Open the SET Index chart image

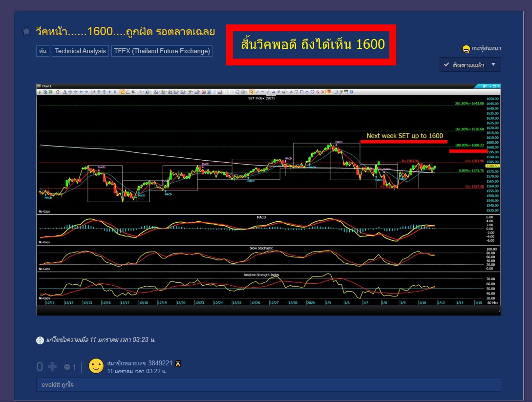click(x=268, y=199)
